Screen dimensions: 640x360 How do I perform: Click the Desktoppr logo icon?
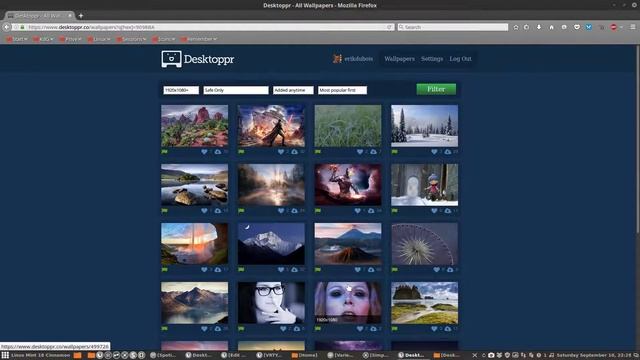(x=171, y=59)
